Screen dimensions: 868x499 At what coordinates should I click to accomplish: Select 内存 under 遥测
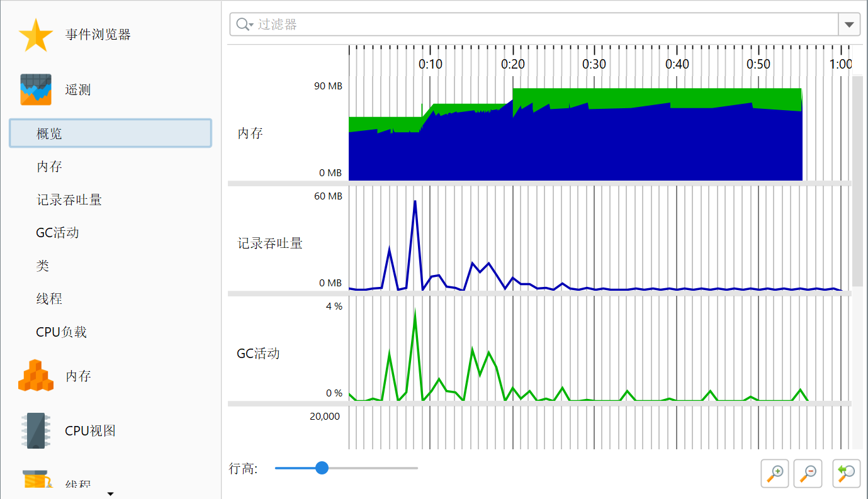tap(49, 167)
